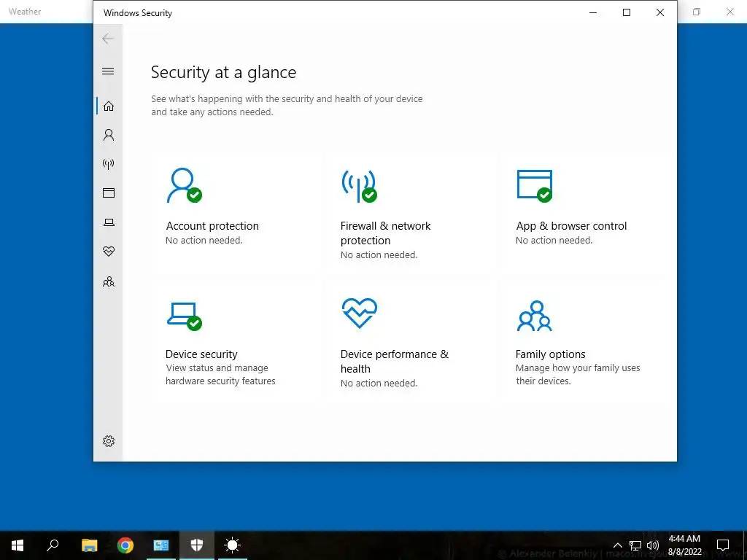The width and height of the screenshot is (747, 560).
Task: Maximize the Windows Security window
Action: click(x=627, y=12)
